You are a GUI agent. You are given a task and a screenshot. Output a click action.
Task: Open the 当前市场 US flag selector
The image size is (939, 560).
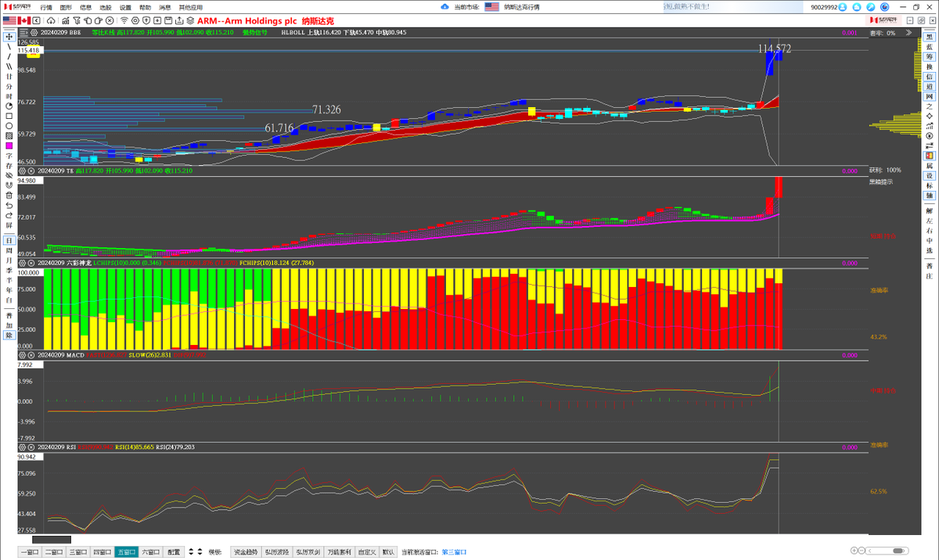coord(491,6)
